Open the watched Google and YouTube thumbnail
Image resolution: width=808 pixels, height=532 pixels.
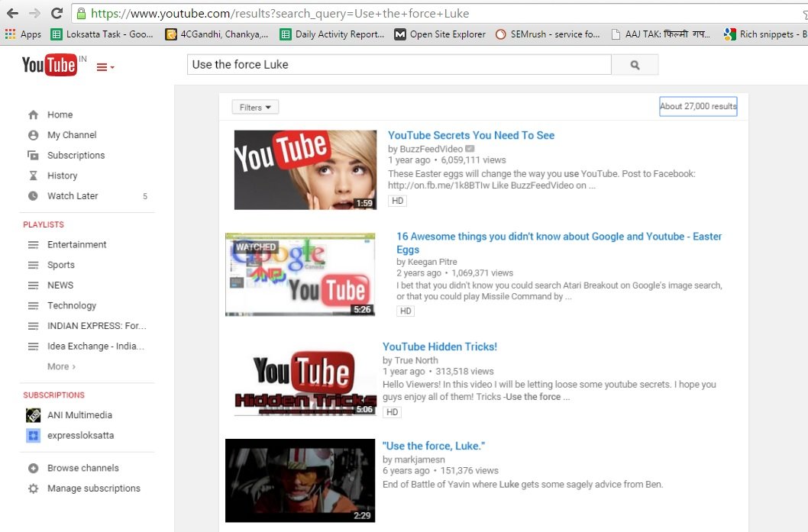tap(300, 275)
